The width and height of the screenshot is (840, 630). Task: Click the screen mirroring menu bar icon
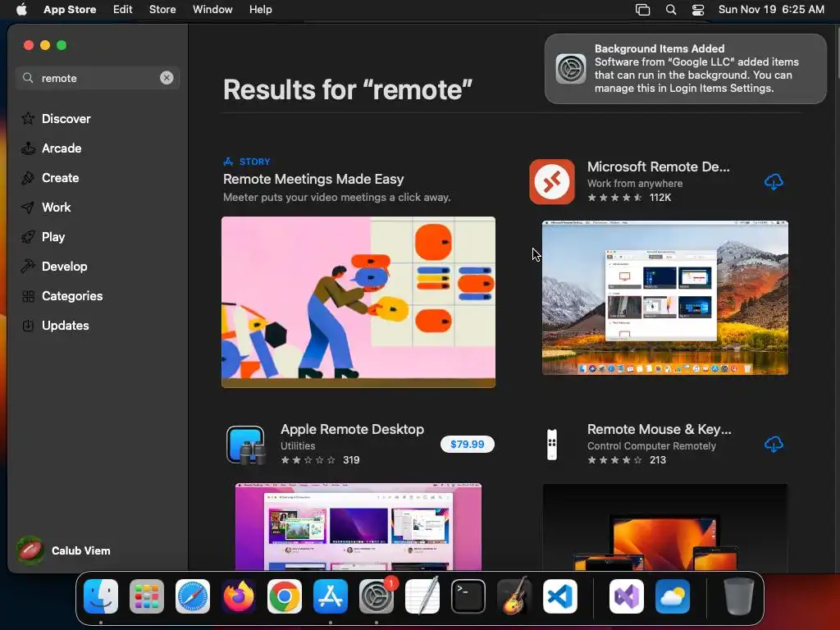click(642, 9)
